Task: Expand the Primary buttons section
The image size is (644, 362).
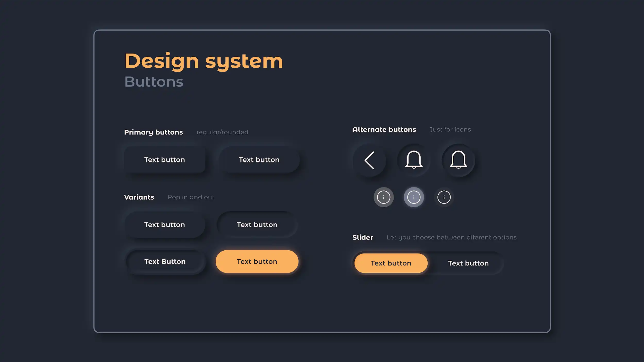Action: pos(154,132)
